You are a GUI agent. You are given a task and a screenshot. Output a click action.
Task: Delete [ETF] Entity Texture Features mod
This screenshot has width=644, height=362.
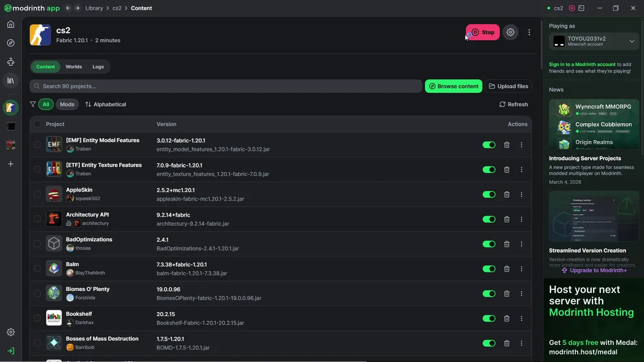click(x=507, y=169)
